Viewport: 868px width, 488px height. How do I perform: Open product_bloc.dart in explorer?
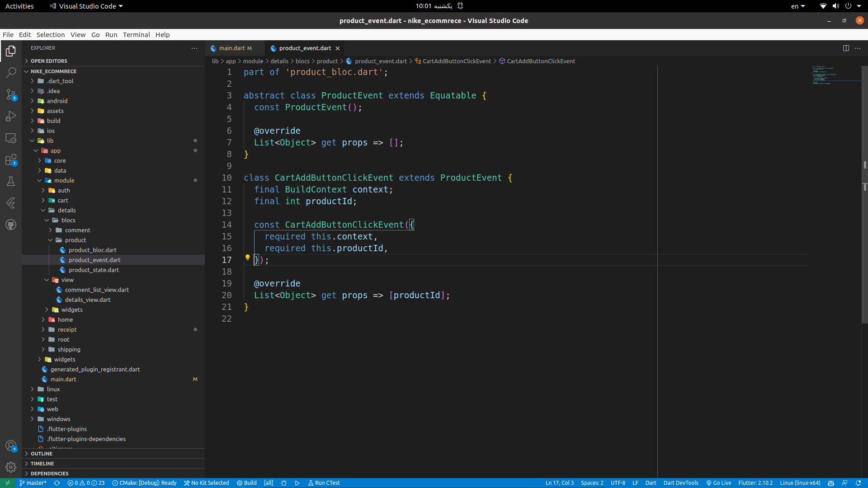(113, 250)
